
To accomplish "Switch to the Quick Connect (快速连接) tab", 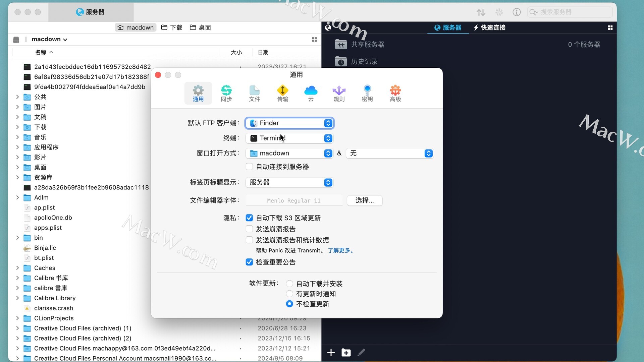I will [489, 27].
